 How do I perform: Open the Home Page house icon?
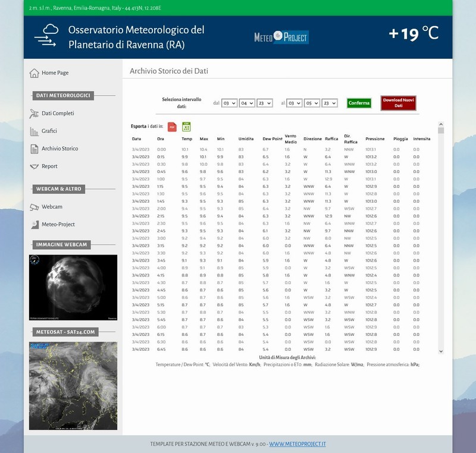tap(34, 73)
